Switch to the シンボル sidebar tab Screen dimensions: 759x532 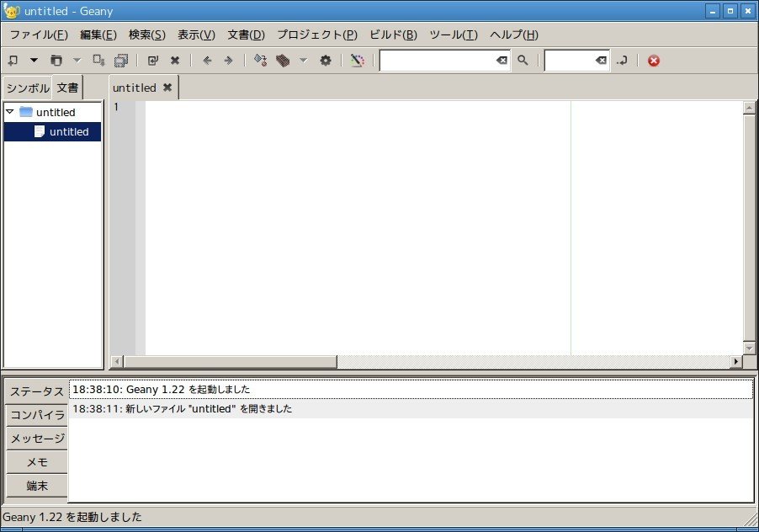tap(28, 88)
